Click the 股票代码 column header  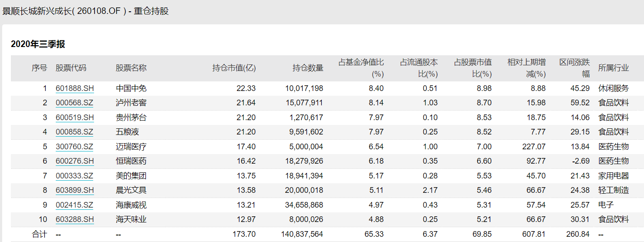pos(71,68)
